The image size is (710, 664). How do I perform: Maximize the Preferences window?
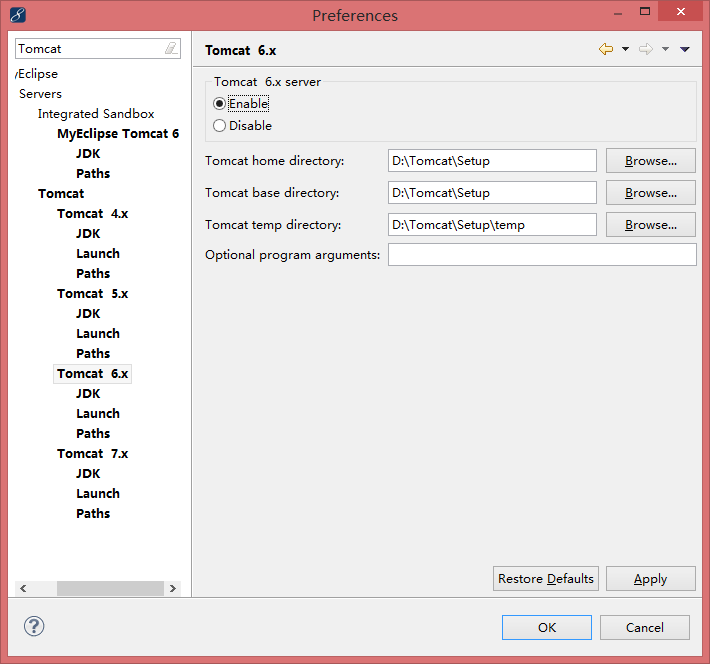coord(645,11)
